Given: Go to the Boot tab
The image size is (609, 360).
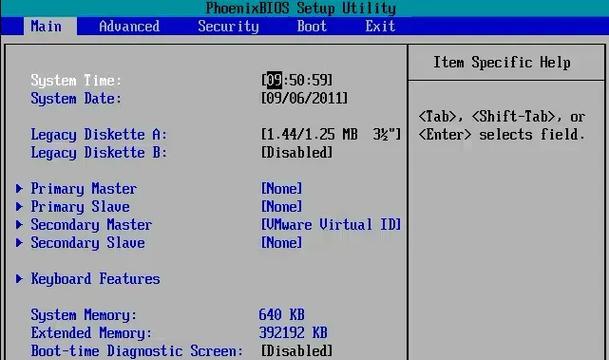Looking at the screenshot, I should click(311, 26).
